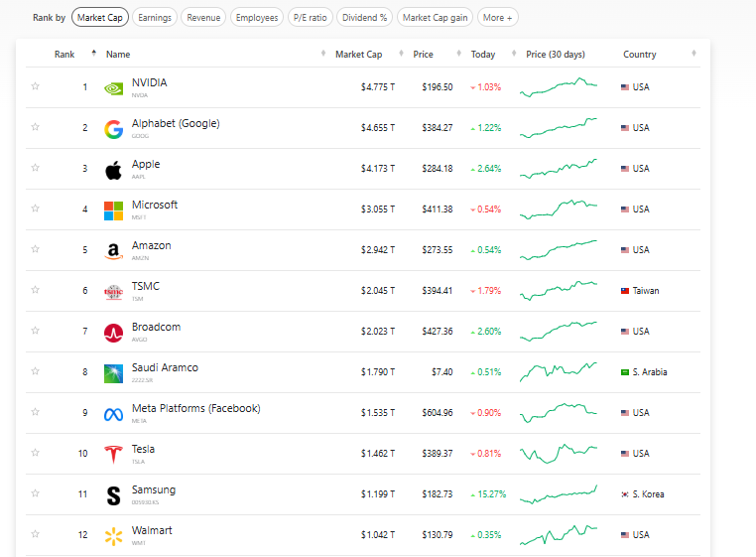
Task: Open the Alphabet (Google) company page
Action: click(176, 123)
